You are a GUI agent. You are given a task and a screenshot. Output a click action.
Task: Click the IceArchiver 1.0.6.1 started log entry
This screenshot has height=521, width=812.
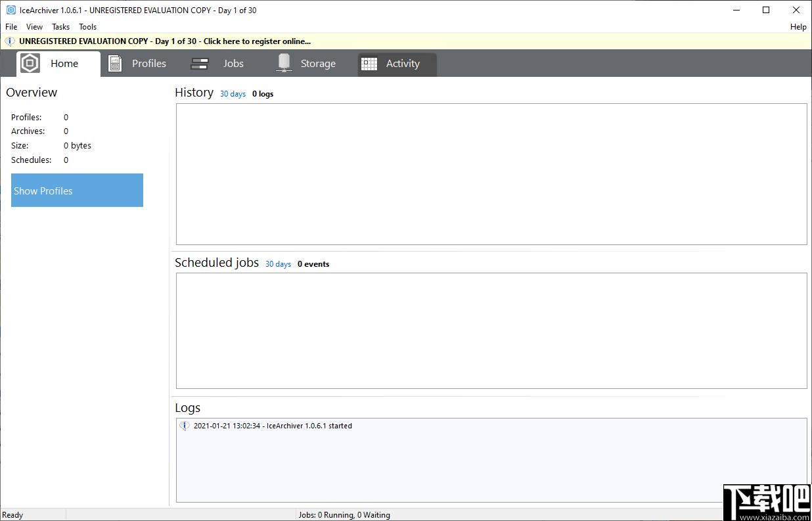(x=273, y=426)
